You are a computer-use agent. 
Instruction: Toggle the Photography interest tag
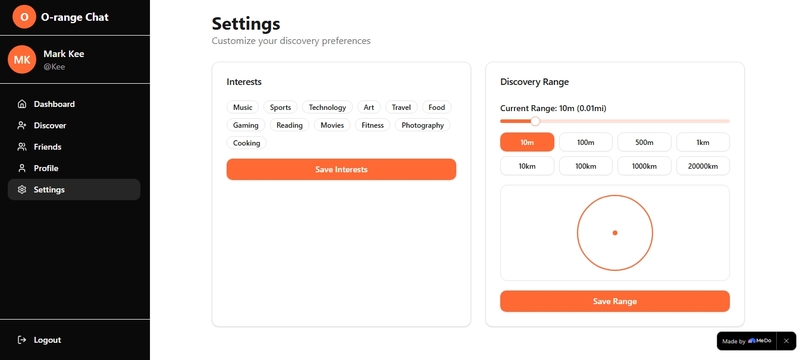[423, 125]
